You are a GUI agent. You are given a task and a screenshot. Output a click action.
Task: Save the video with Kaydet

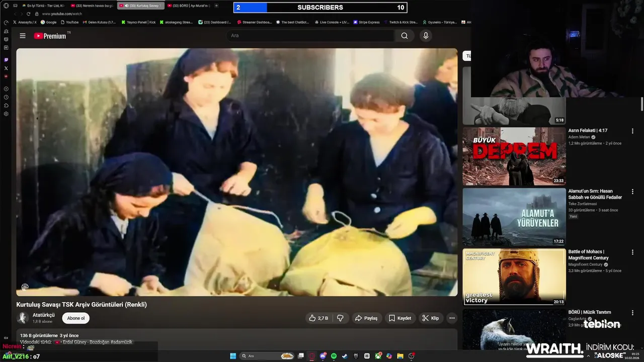pyautogui.click(x=400, y=318)
